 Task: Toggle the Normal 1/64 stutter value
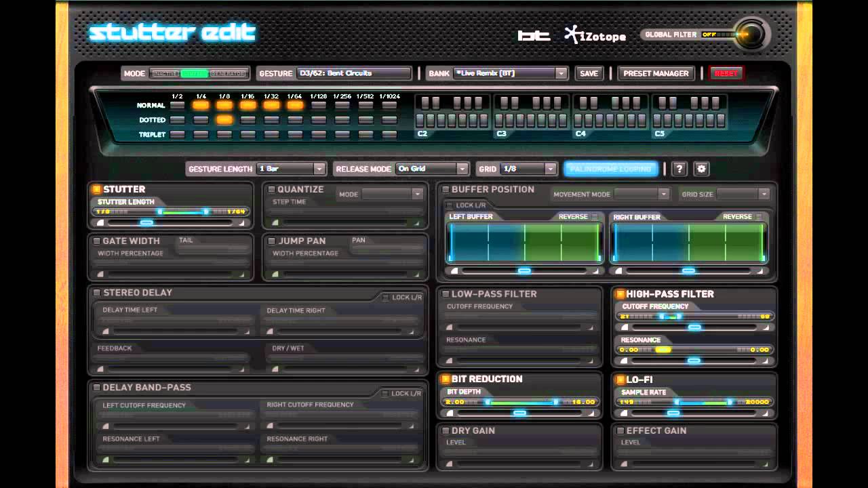(x=295, y=105)
